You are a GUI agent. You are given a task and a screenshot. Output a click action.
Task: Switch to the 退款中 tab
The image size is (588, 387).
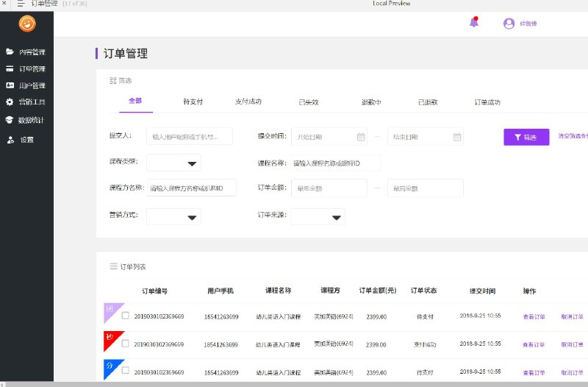coord(371,102)
